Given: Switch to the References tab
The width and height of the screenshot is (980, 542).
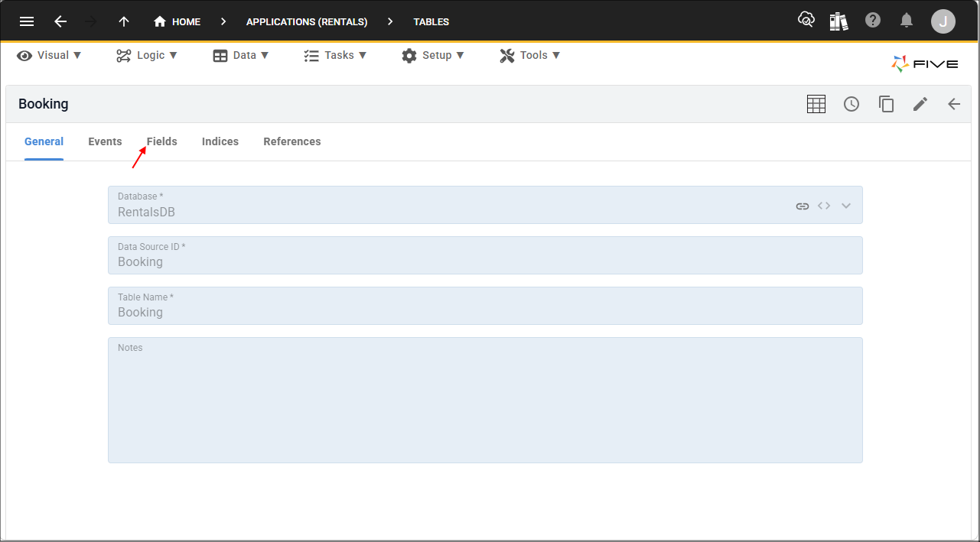Looking at the screenshot, I should point(292,141).
